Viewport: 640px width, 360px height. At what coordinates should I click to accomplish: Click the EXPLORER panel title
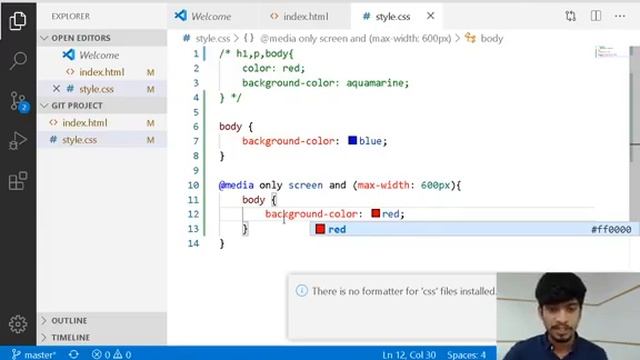tap(71, 16)
